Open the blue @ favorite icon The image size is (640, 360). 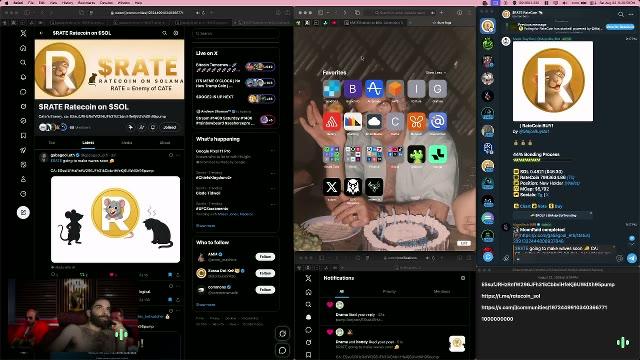click(438, 122)
